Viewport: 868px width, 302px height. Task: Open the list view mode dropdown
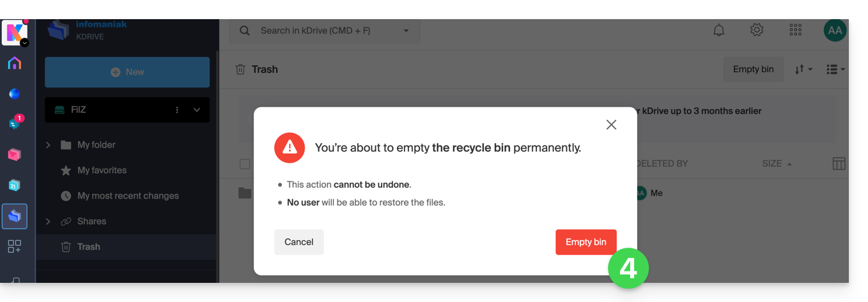835,70
